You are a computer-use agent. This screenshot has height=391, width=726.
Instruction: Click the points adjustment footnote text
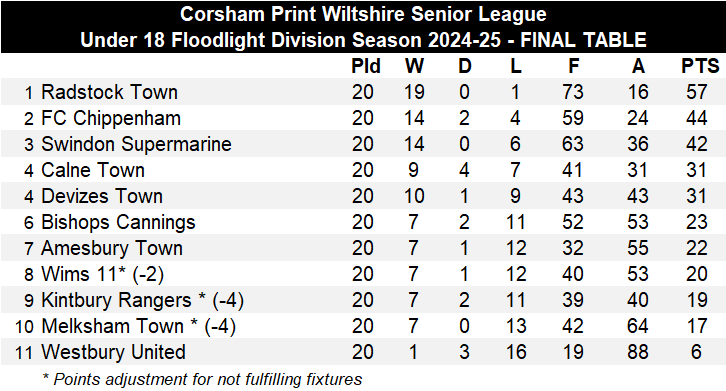202,379
